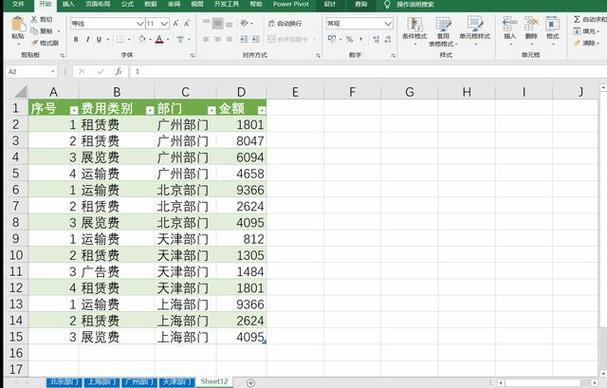Open the number format (常规) dropdown

coord(388,24)
